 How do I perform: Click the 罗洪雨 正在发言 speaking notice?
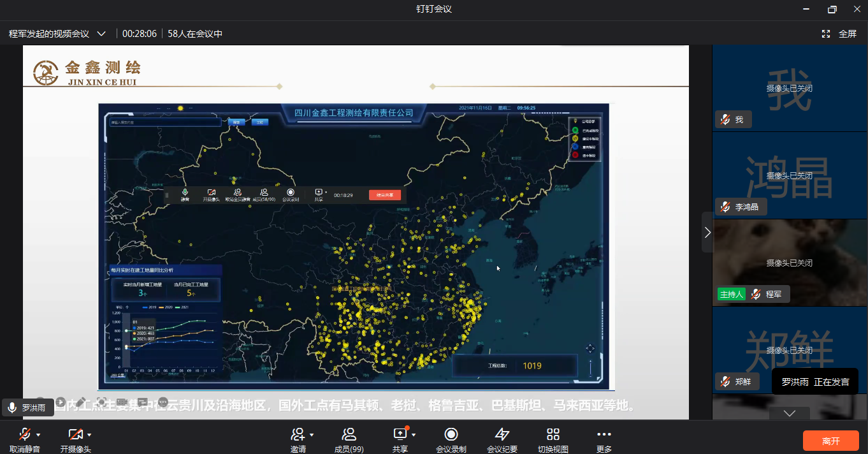815,382
